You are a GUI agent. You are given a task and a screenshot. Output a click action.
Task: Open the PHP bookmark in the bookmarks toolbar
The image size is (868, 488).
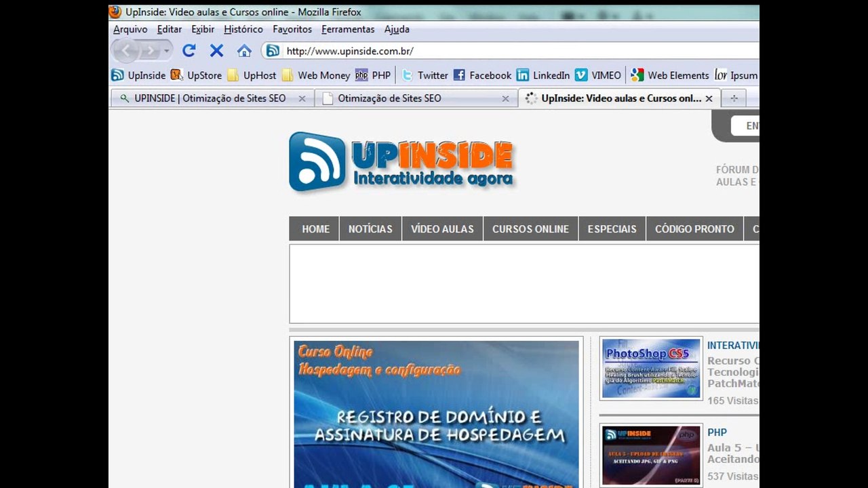pos(373,75)
